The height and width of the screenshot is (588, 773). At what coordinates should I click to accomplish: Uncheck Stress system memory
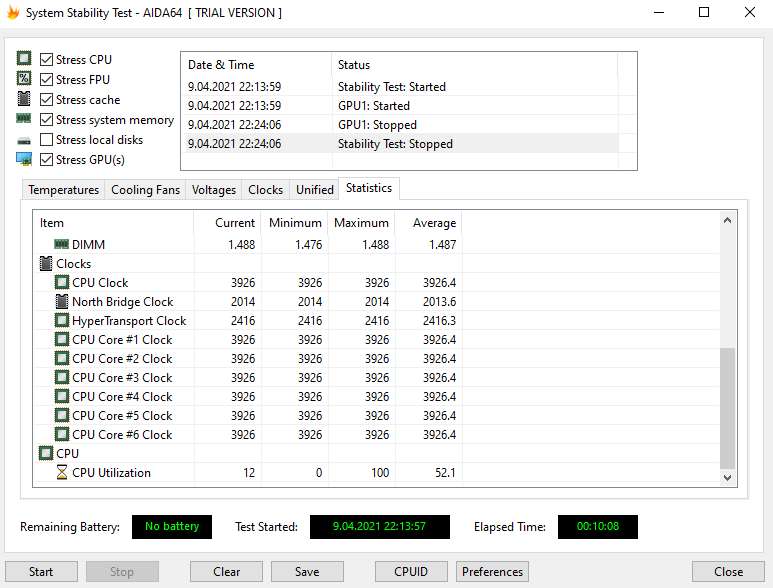tap(46, 120)
